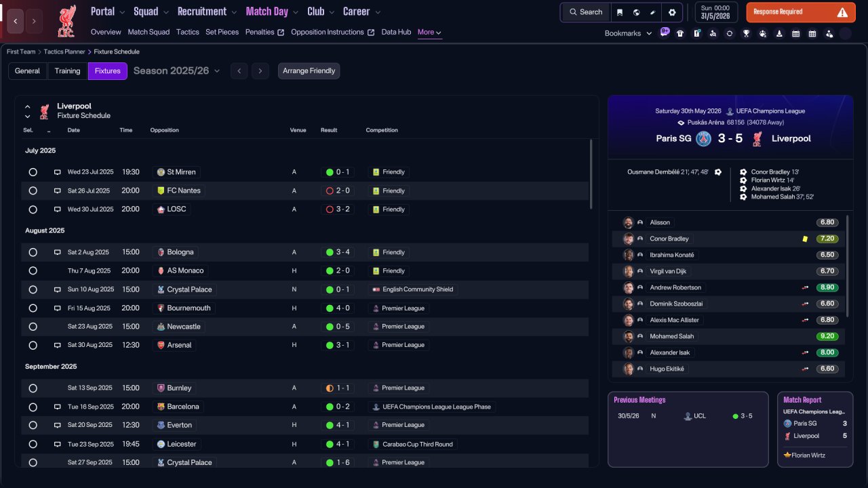868x488 pixels.
Task: Click the player ratings list scrollbar
Action: (x=848, y=266)
